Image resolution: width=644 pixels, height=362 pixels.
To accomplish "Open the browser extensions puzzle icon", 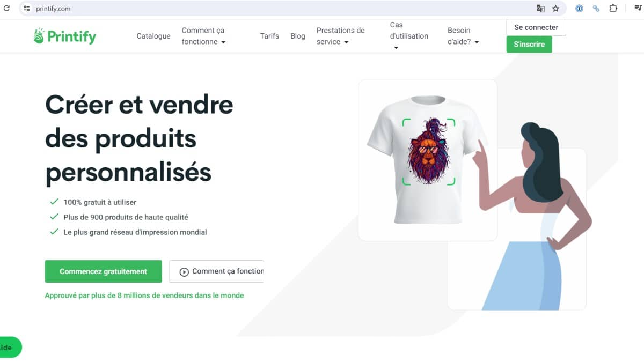I will tap(613, 9).
